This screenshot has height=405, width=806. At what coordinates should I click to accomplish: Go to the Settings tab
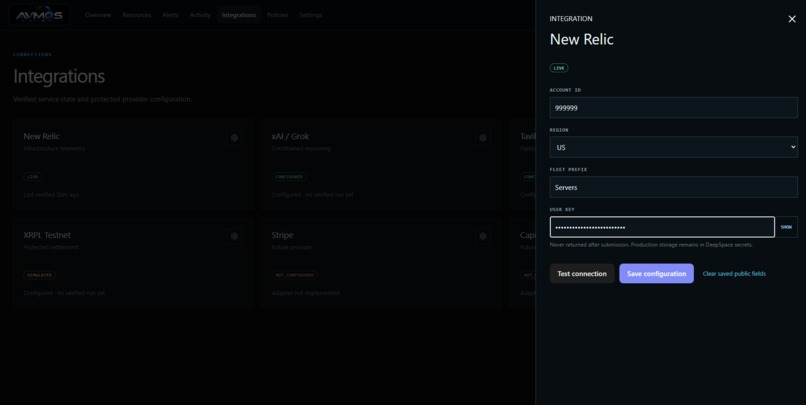click(x=310, y=15)
